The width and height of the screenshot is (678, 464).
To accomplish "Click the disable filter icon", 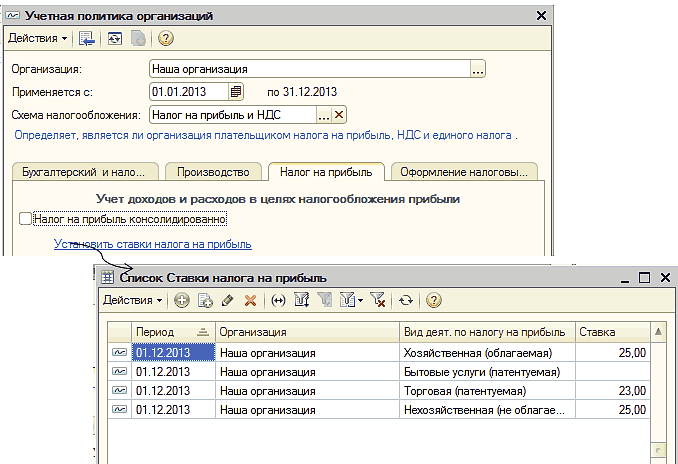I will tap(377, 299).
